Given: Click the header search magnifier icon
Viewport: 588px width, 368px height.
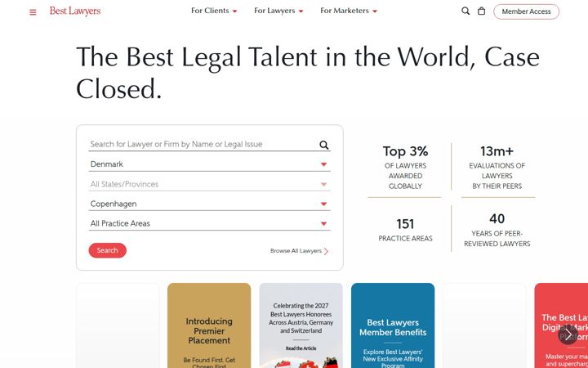Looking at the screenshot, I should (465, 11).
